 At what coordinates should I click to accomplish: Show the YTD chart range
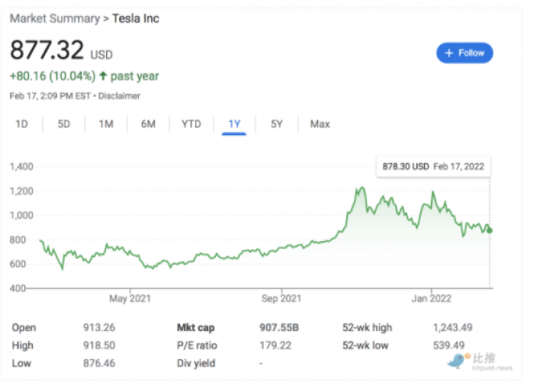(191, 124)
